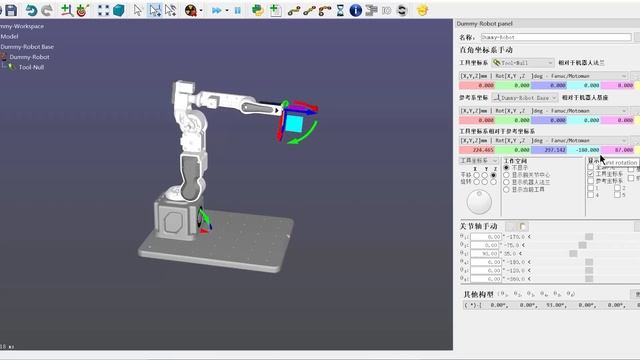Click the yellow icon at the toolbar's end

point(423,10)
